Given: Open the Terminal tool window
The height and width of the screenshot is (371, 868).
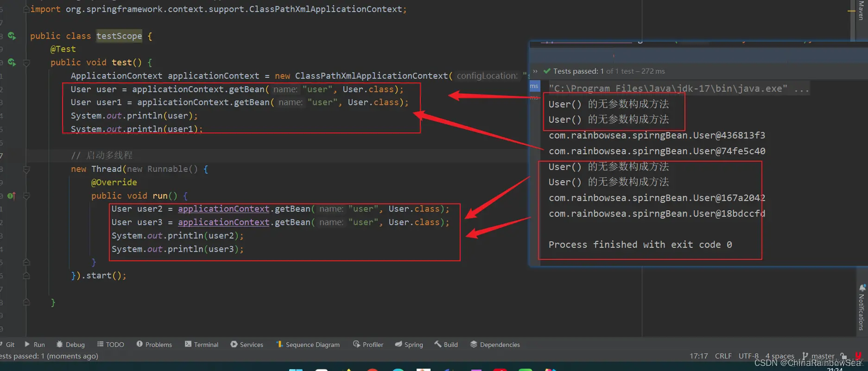Looking at the screenshot, I should [x=202, y=345].
